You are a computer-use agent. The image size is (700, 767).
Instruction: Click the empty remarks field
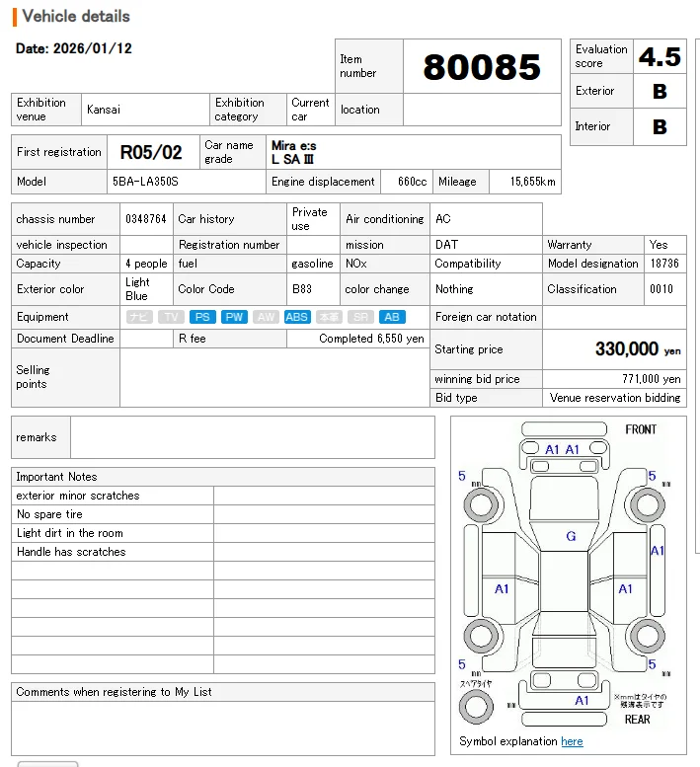pos(252,437)
